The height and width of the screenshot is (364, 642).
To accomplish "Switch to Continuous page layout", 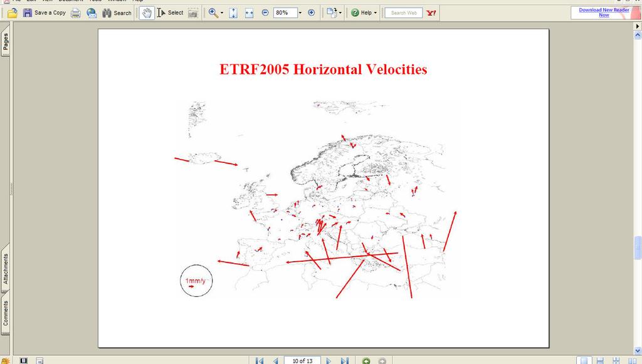I will coord(600,361).
